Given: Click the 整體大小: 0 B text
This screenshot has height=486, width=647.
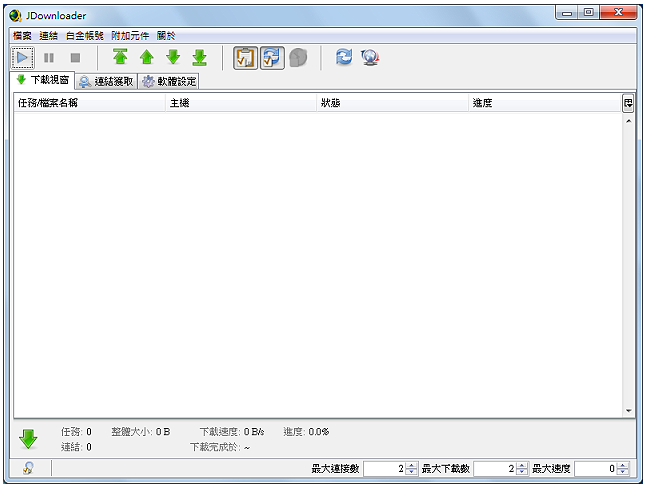Looking at the screenshot, I should click(x=141, y=432).
